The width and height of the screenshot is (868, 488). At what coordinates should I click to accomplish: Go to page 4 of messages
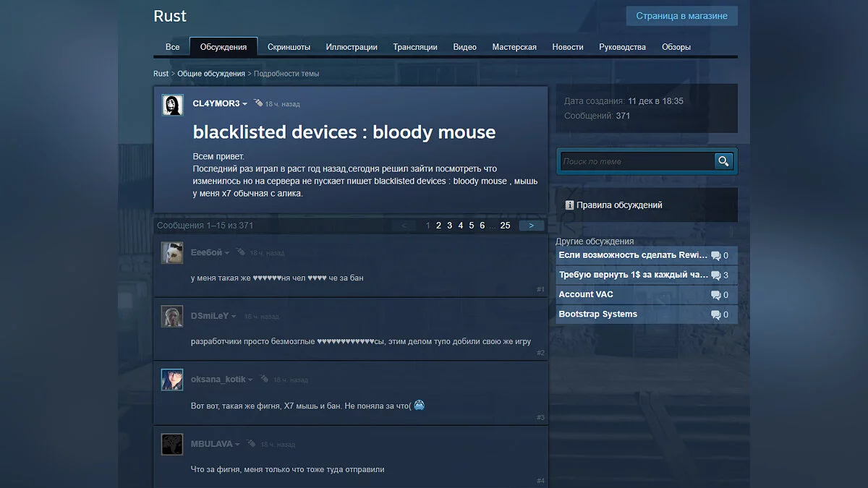pos(460,226)
